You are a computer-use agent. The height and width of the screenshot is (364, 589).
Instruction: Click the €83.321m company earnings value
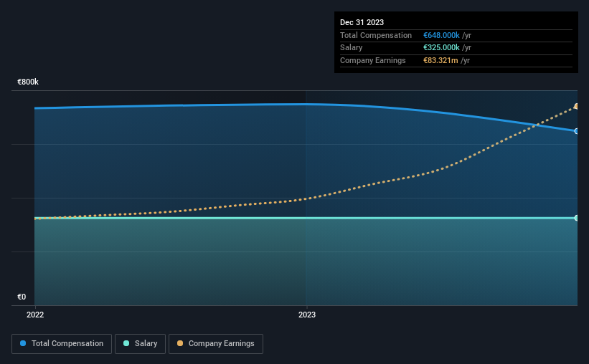click(x=440, y=60)
